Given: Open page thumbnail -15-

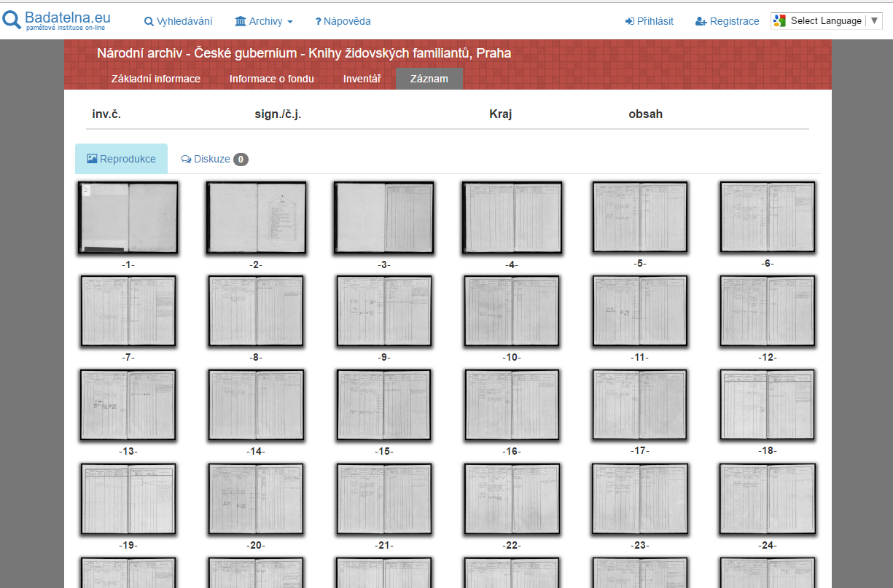Looking at the screenshot, I should tap(384, 405).
